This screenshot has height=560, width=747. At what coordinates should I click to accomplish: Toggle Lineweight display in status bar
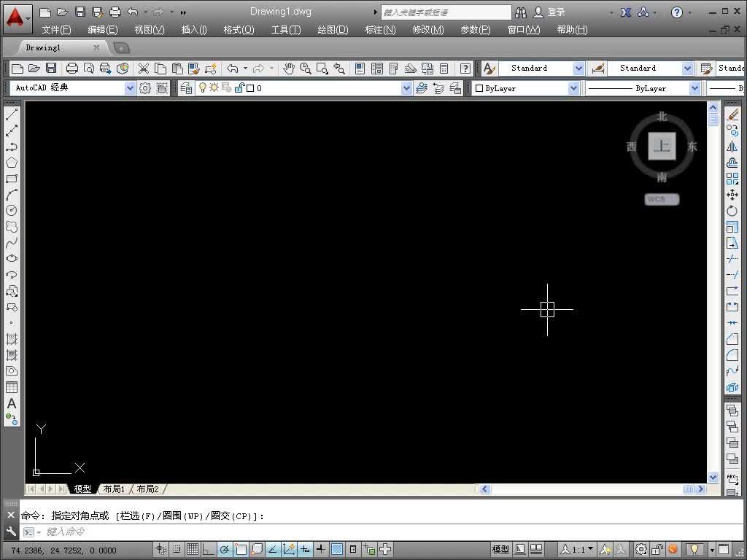point(321,550)
